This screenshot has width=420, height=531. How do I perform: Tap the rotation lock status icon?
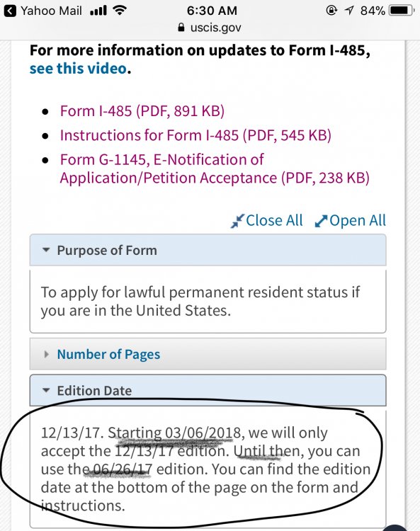(331, 11)
